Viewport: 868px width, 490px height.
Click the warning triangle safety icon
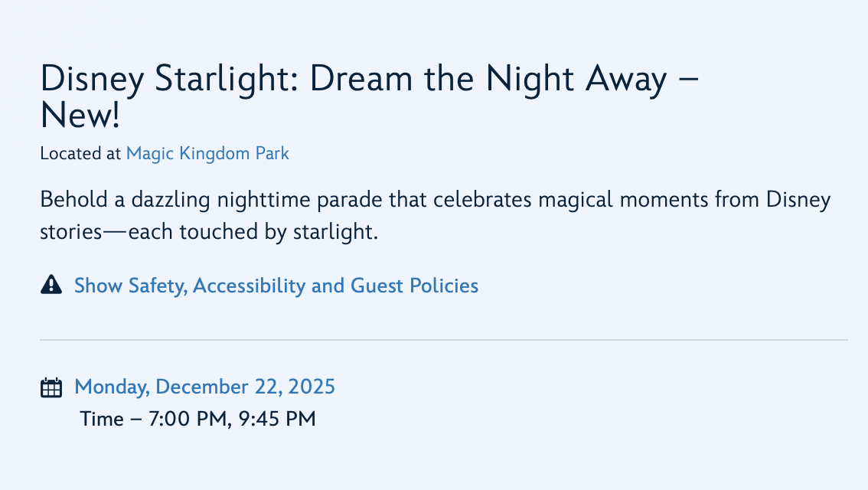coord(51,286)
